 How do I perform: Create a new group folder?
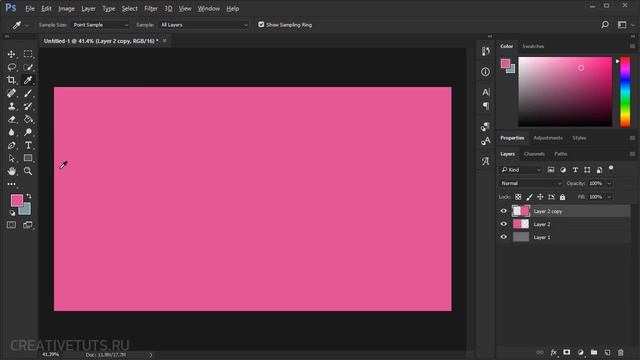(x=594, y=352)
